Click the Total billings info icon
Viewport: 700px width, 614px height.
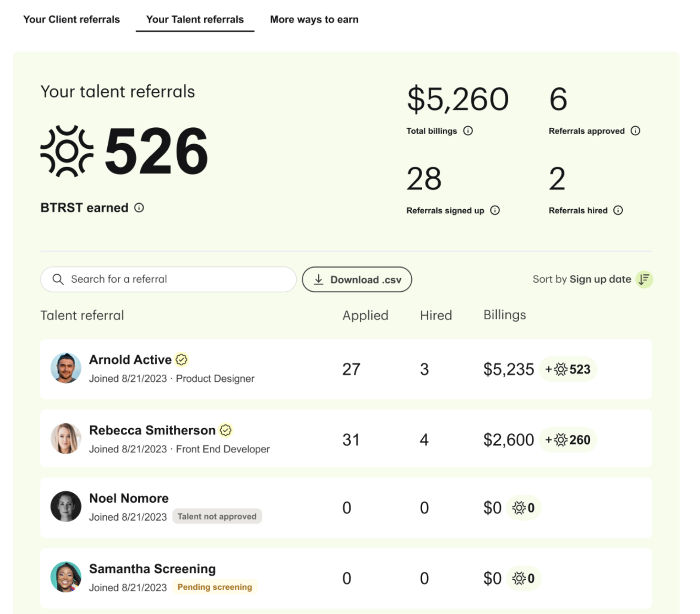coord(468,131)
